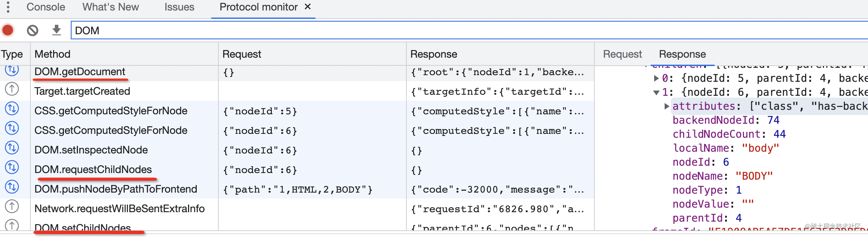Close the Protocol monitor tab
This screenshot has width=868, height=237.
308,7
